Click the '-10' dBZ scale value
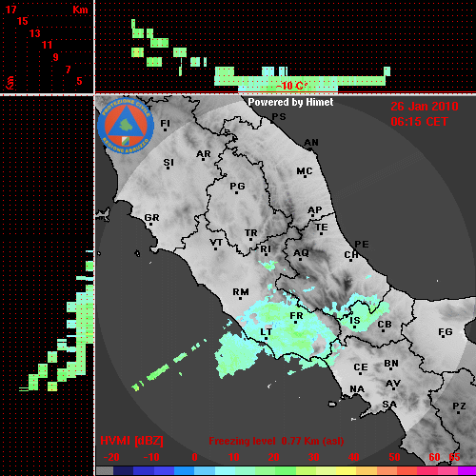This screenshot has height=476, width=476. tap(151, 457)
